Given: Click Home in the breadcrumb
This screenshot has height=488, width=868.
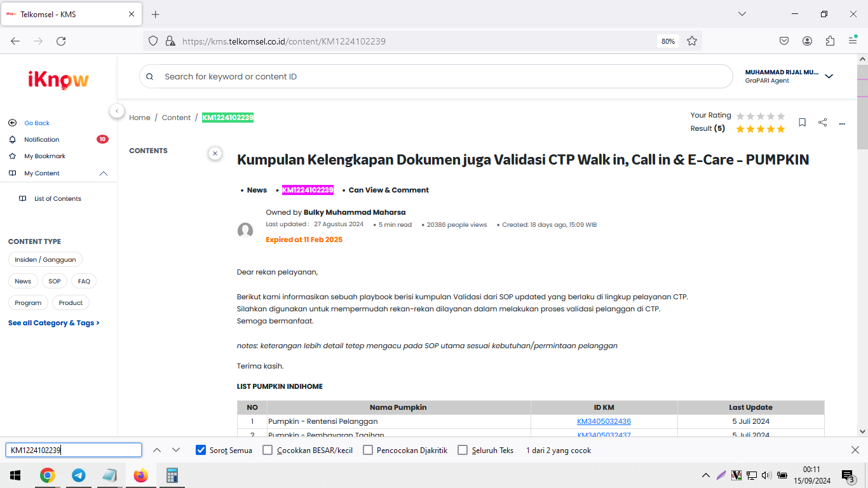Looking at the screenshot, I should tap(140, 118).
